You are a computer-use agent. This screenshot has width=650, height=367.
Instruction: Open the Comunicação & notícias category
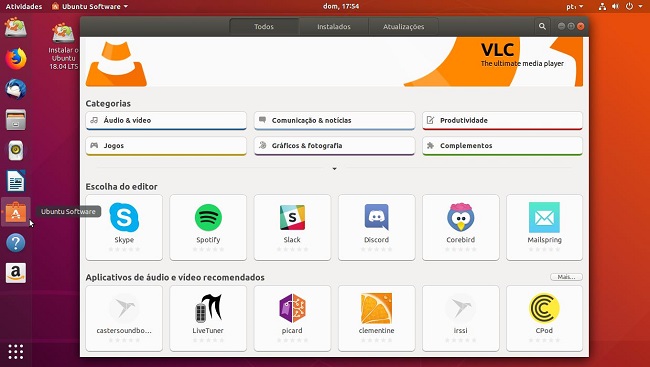tap(335, 121)
